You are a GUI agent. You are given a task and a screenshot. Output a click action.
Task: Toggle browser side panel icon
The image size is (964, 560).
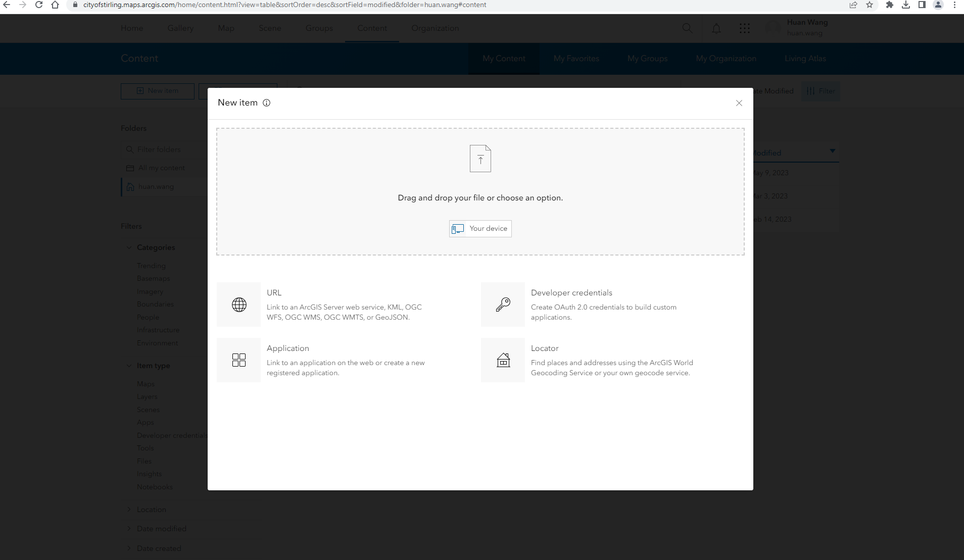click(922, 5)
